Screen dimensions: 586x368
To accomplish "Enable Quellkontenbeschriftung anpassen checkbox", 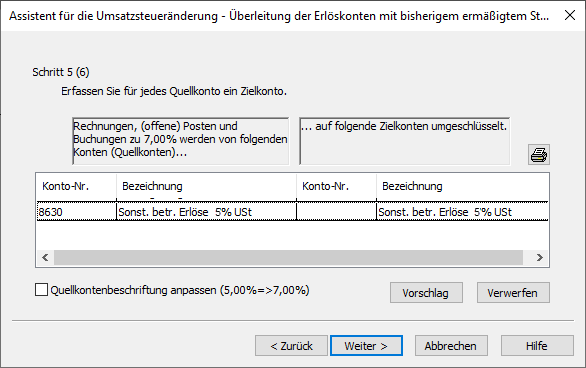I will pyautogui.click(x=41, y=290).
